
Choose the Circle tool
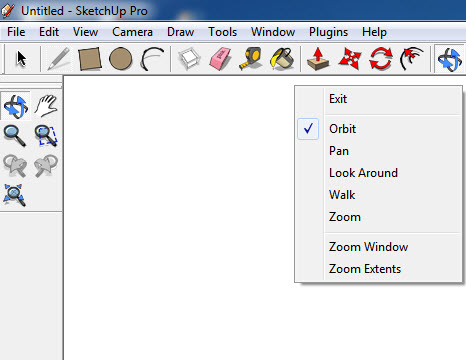[x=120, y=59]
